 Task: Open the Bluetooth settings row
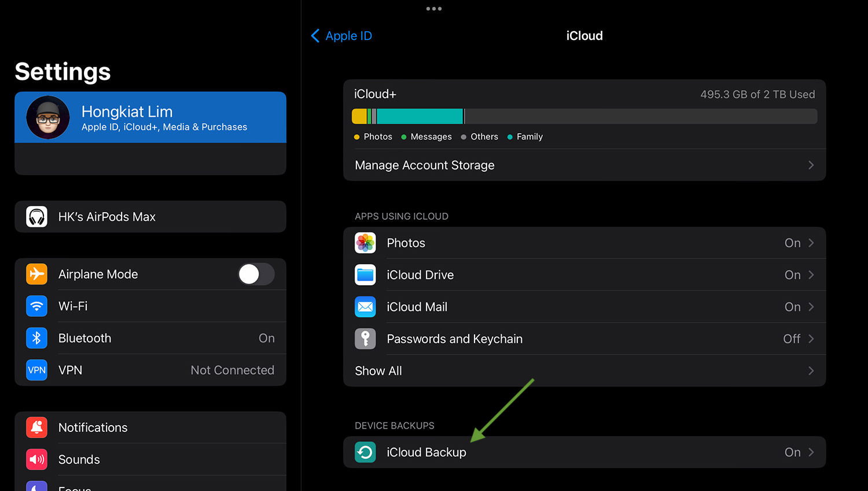pyautogui.click(x=150, y=338)
